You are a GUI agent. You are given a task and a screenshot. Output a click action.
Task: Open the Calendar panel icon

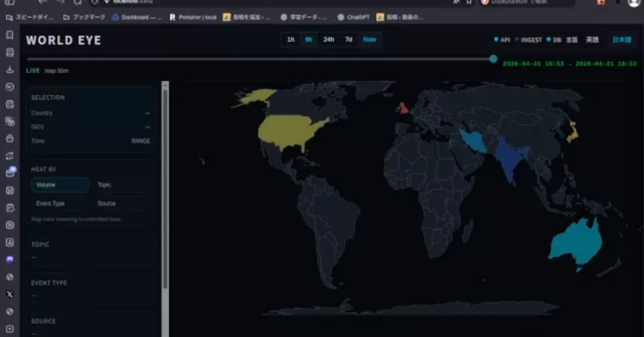pyautogui.click(x=10, y=190)
